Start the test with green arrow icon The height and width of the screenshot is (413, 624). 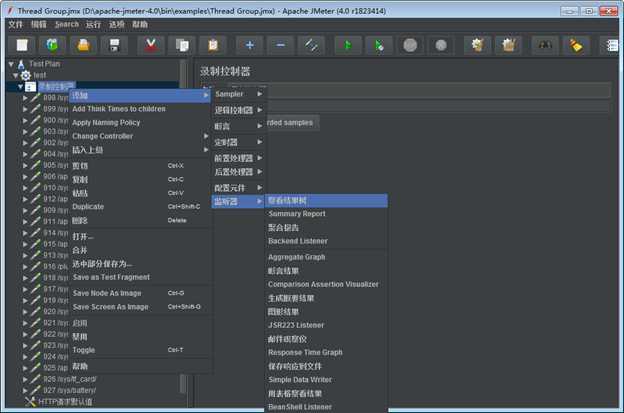pos(348,45)
